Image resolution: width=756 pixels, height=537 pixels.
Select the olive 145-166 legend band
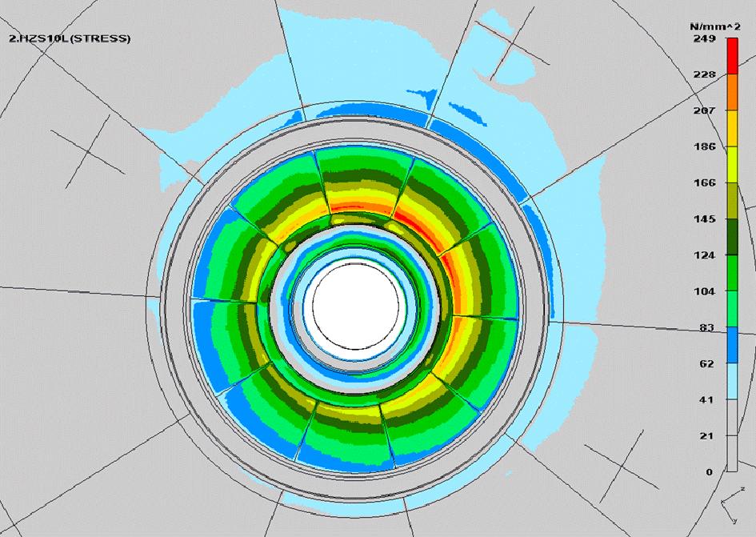pos(732,201)
